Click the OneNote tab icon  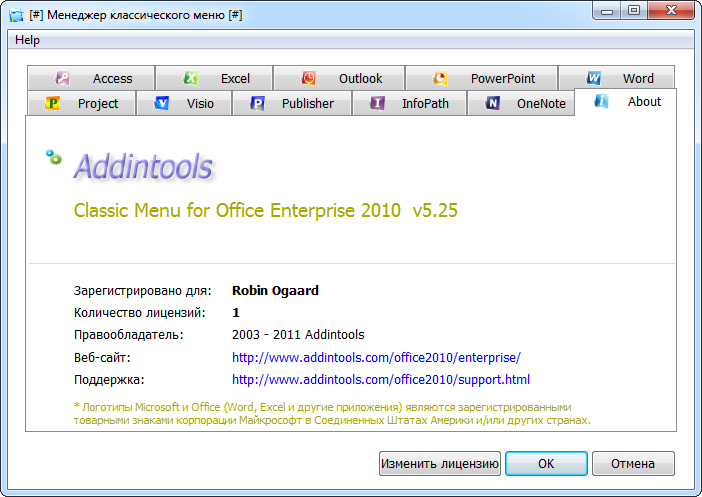pyautogui.click(x=492, y=103)
